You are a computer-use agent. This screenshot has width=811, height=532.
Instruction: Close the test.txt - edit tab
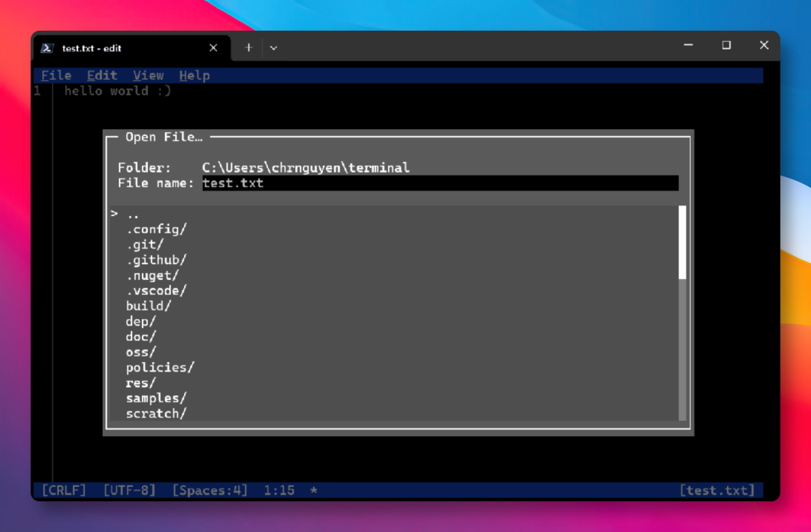click(x=213, y=48)
